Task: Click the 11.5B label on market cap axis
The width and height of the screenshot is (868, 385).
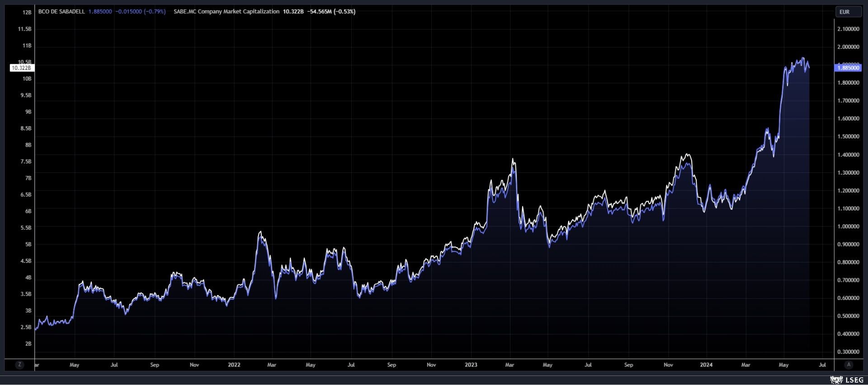Action: (x=25, y=29)
